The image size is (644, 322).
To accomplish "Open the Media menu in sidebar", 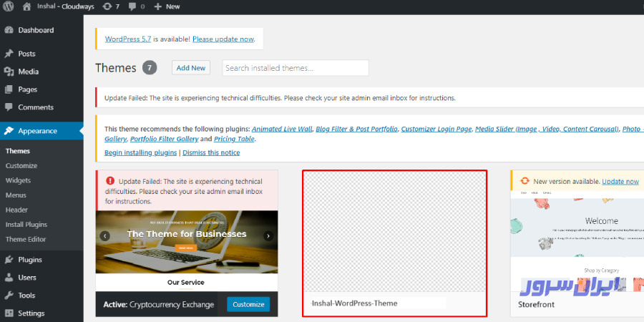I will click(29, 72).
